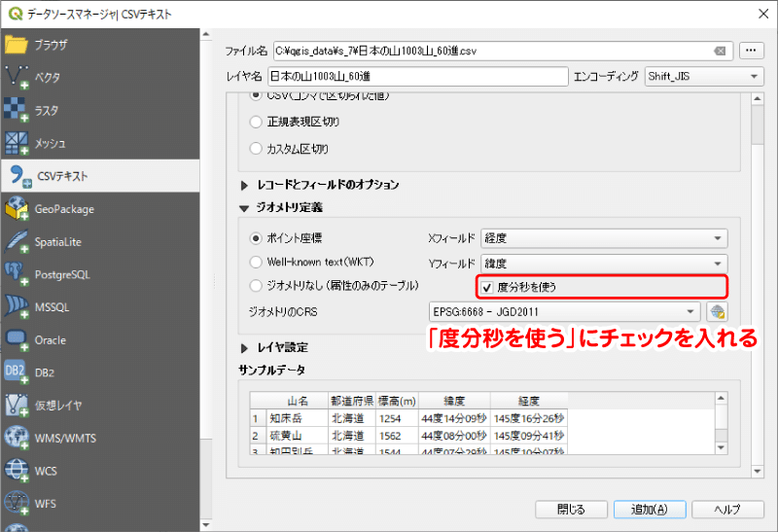Viewport: 778px width, 532px height.
Task: Open the WCS globe icon
Action: tap(16, 471)
